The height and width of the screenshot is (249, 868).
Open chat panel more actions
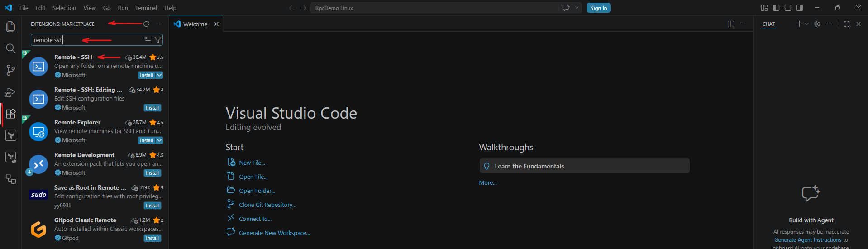tap(829, 24)
